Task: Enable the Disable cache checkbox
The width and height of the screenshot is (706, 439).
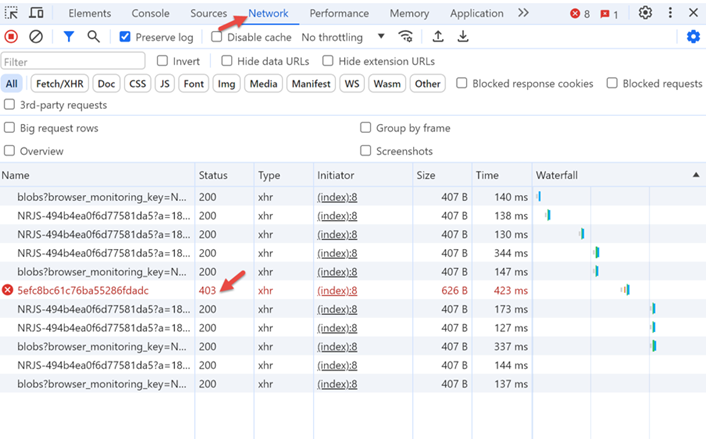Action: 217,37
